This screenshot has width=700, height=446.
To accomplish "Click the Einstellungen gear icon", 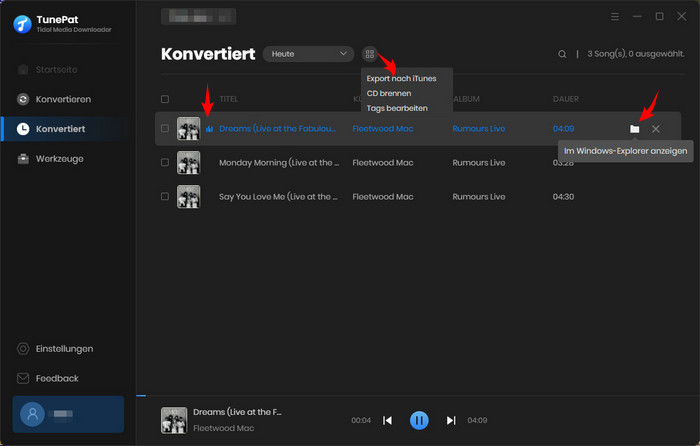I will point(23,349).
